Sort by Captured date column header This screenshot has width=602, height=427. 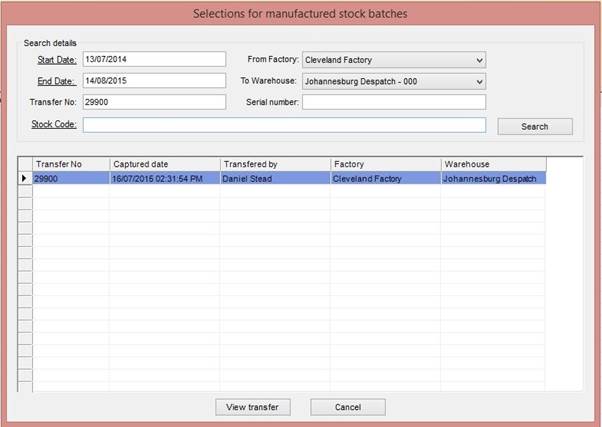[x=164, y=163]
